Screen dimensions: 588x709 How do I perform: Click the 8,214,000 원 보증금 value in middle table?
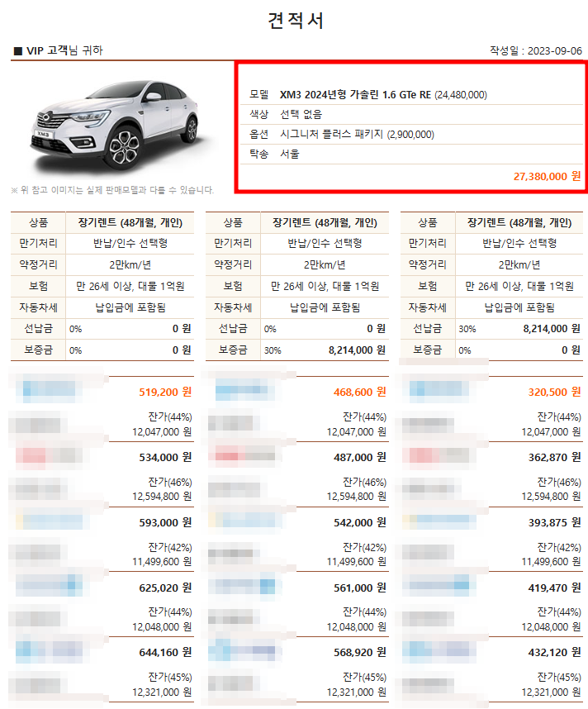357,350
